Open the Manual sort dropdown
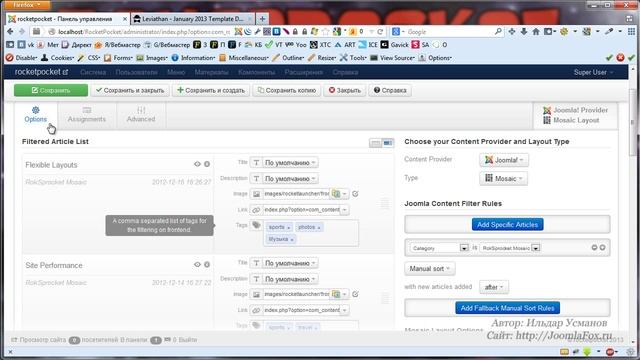This screenshot has width=640, height=360. [430, 269]
